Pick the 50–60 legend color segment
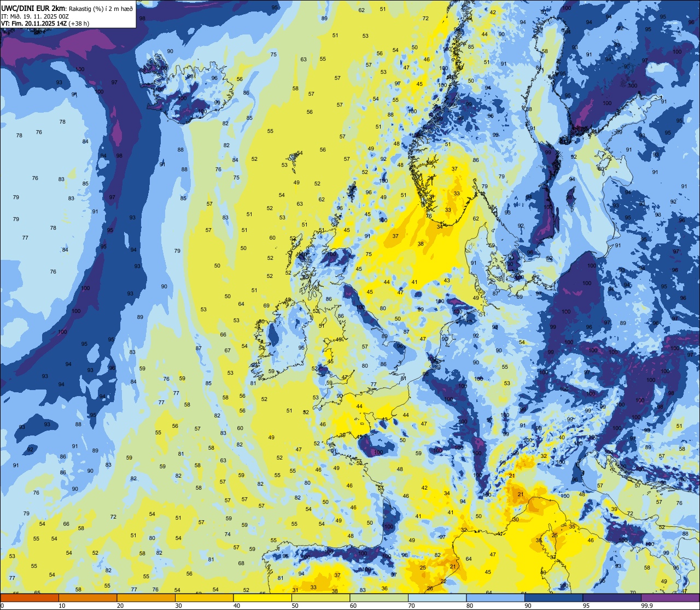The height and width of the screenshot is (610, 700). coord(320,598)
